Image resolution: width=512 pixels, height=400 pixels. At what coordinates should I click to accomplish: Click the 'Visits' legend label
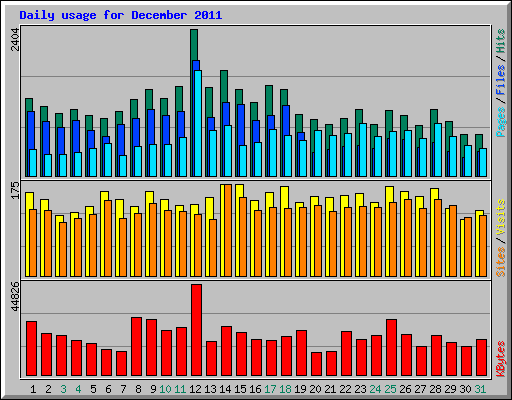[501, 218]
